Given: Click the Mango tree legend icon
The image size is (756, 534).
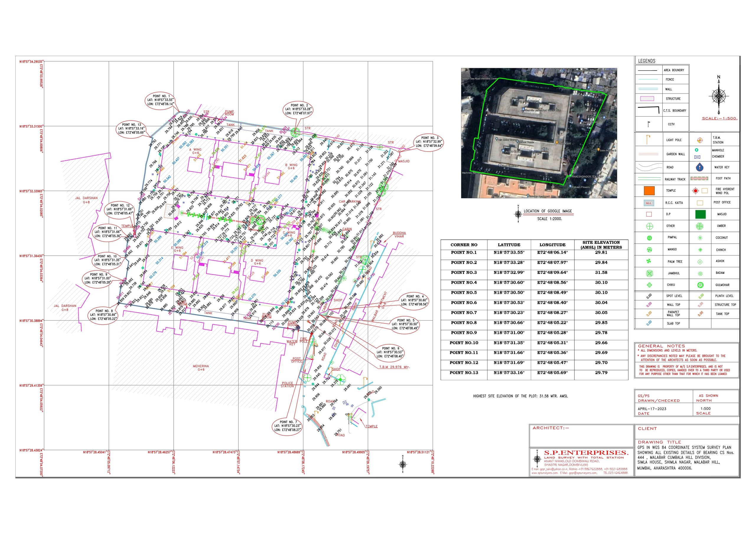Looking at the screenshot, I should pyautogui.click(x=649, y=249).
